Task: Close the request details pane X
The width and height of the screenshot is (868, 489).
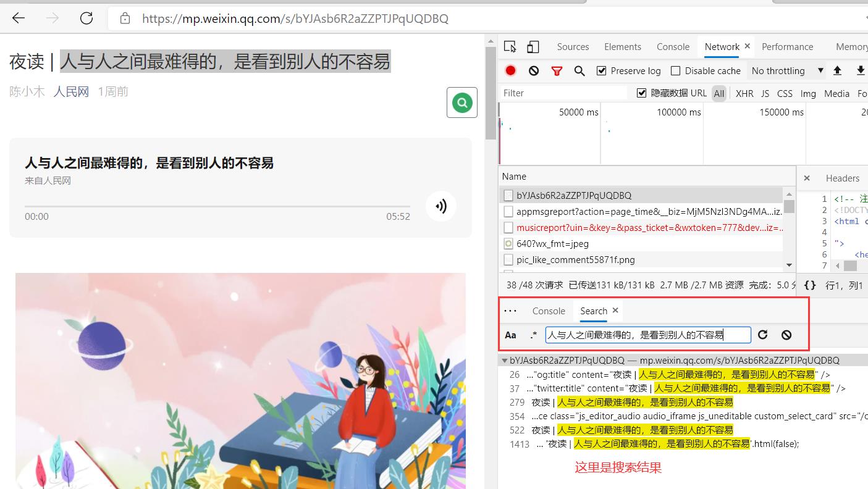Action: pyautogui.click(x=807, y=178)
